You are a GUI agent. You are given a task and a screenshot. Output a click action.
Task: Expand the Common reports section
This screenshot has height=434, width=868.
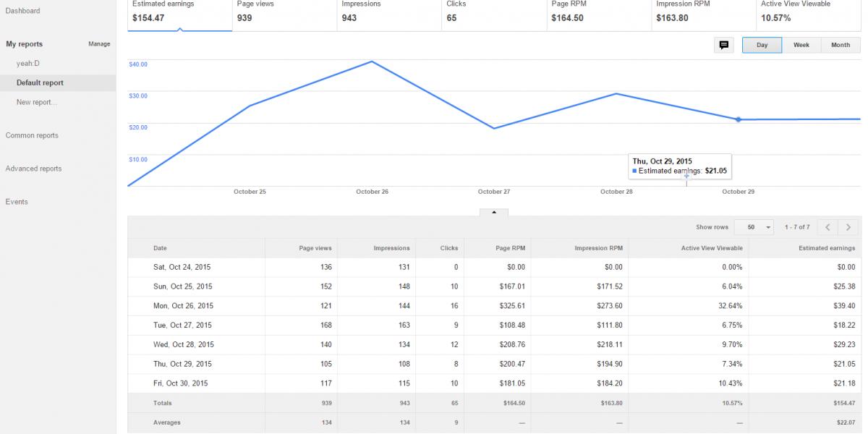pyautogui.click(x=32, y=135)
